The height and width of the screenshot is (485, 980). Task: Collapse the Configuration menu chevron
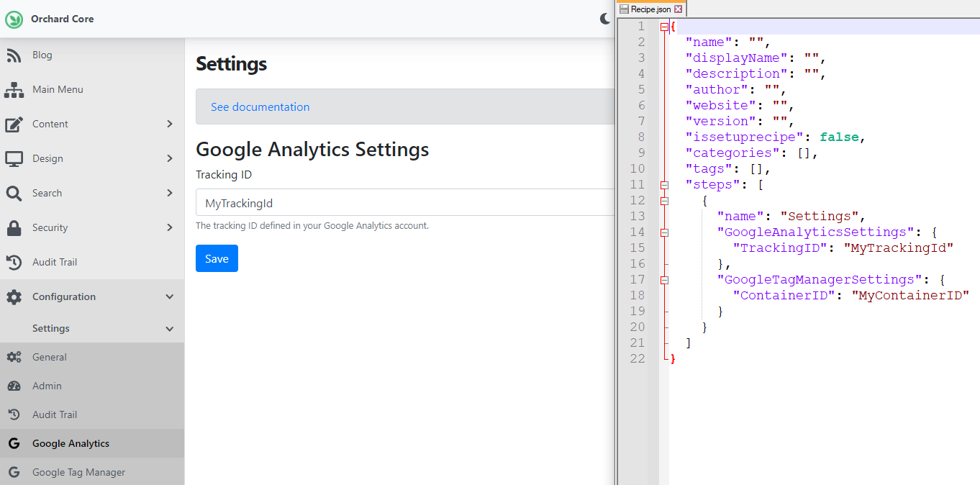click(170, 296)
